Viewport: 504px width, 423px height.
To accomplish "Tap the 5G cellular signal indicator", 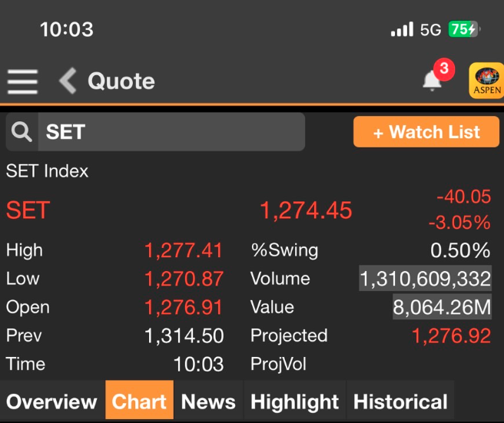I will (x=416, y=30).
